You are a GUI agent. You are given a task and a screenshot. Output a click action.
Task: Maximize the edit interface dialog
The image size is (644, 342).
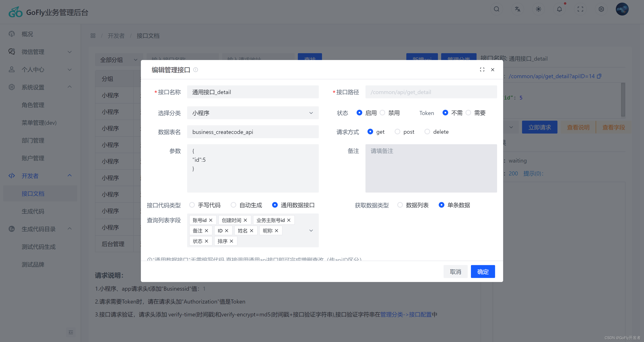(482, 69)
